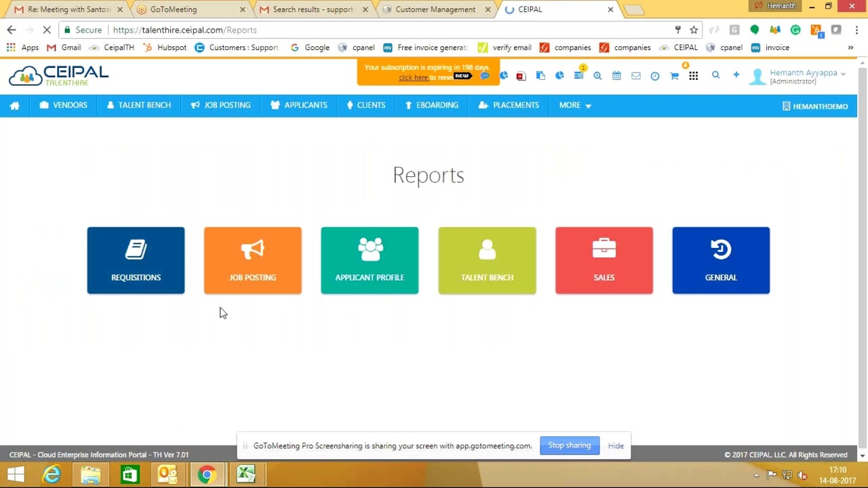Switch to the GoToMeeting browser tab
This screenshot has height=488, width=868.
(190, 9)
